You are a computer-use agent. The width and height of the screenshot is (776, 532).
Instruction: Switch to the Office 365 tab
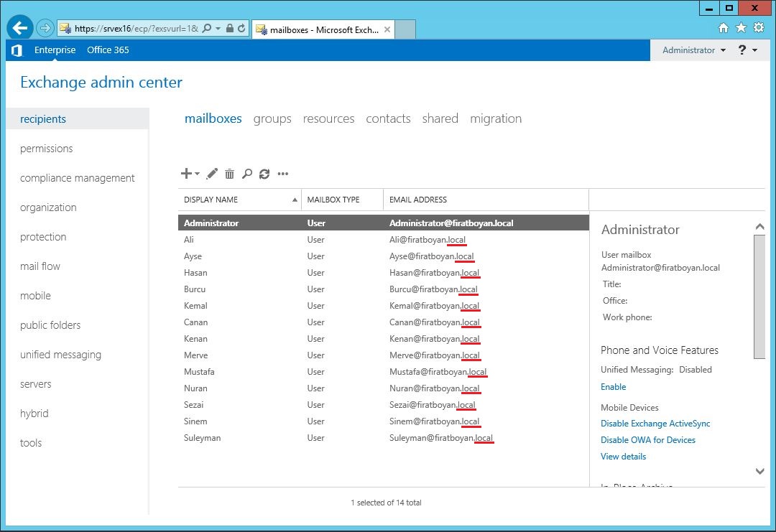click(108, 50)
